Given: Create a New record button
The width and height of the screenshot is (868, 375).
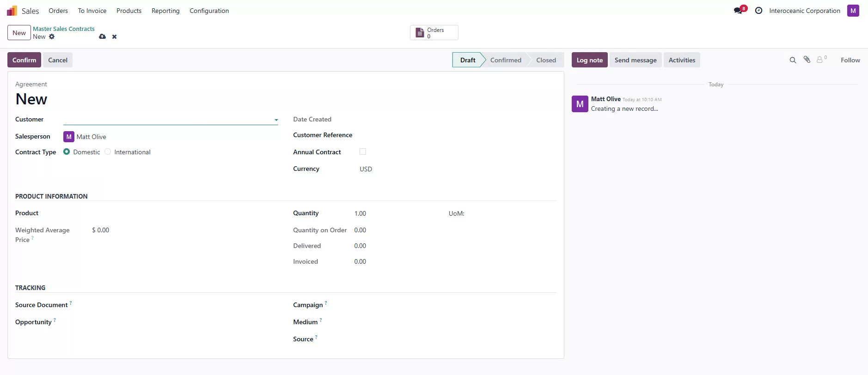Looking at the screenshot, I should pos(19,33).
